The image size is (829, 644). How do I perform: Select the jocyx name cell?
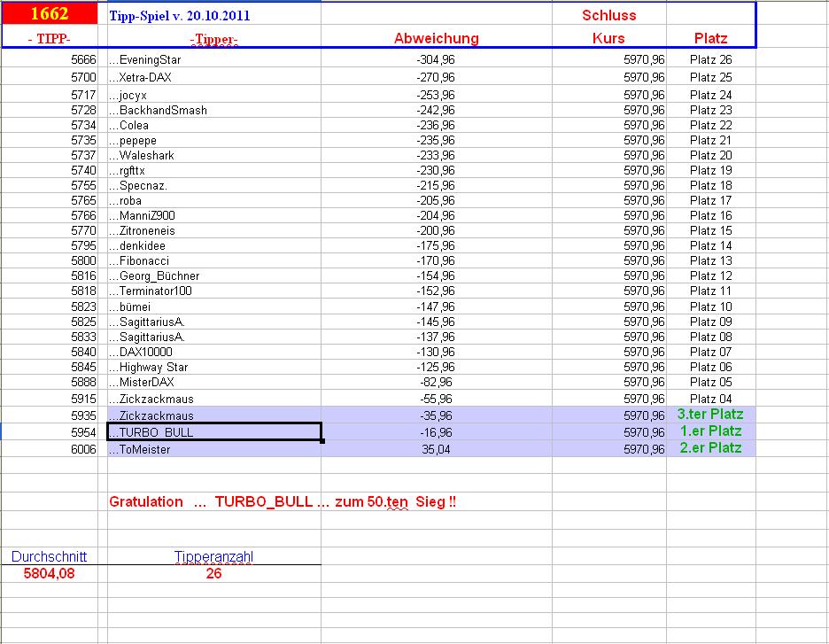(214, 95)
